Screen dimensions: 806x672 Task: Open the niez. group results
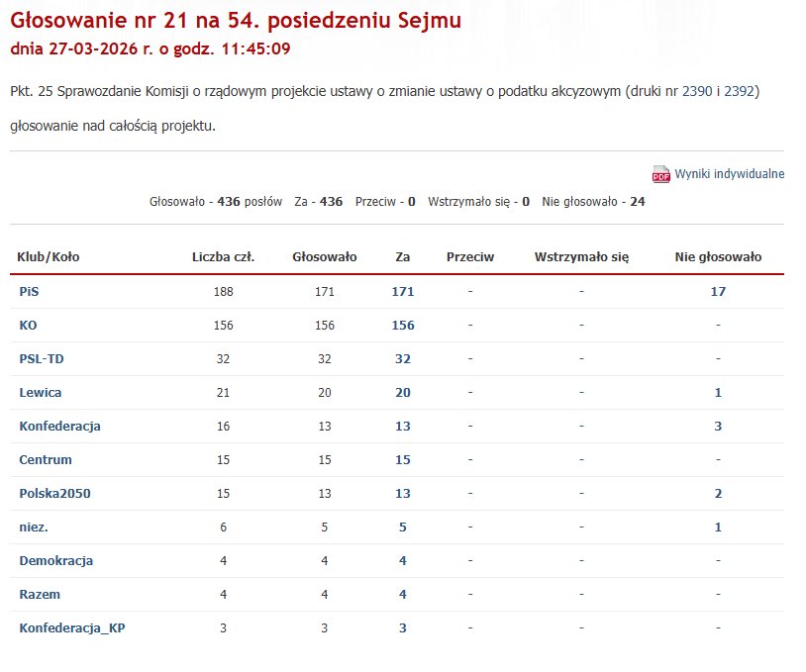pos(33,527)
